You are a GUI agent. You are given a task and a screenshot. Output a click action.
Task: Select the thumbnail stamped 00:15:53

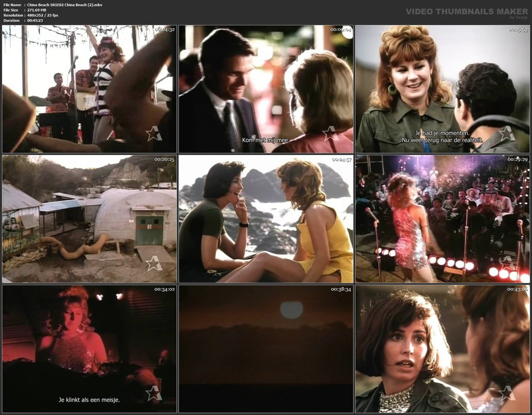[x=442, y=89]
